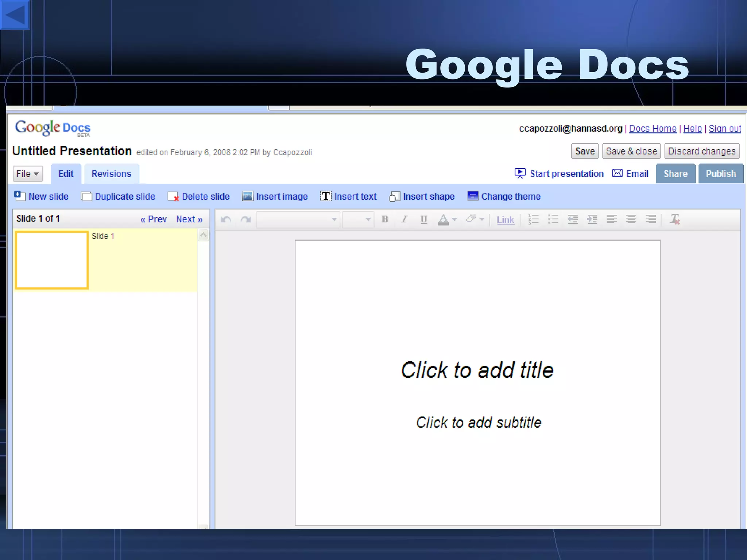
Task: Click the blue back arrow button
Action: click(15, 15)
